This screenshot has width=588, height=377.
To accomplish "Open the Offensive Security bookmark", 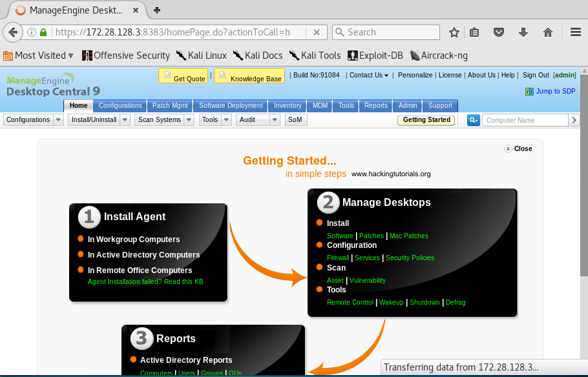I will pyautogui.click(x=125, y=56).
